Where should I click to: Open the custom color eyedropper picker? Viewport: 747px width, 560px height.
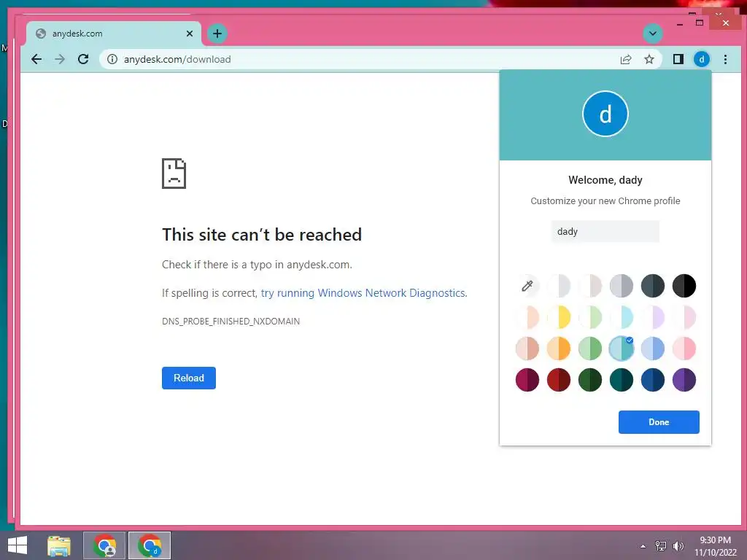point(527,286)
